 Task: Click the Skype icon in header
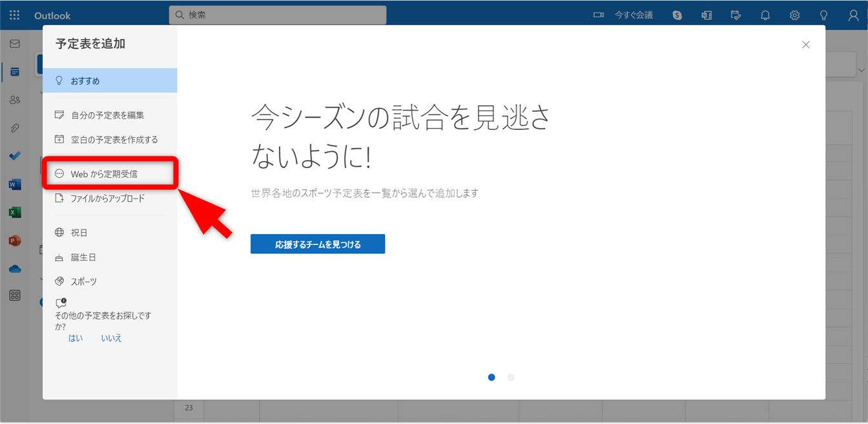[677, 15]
